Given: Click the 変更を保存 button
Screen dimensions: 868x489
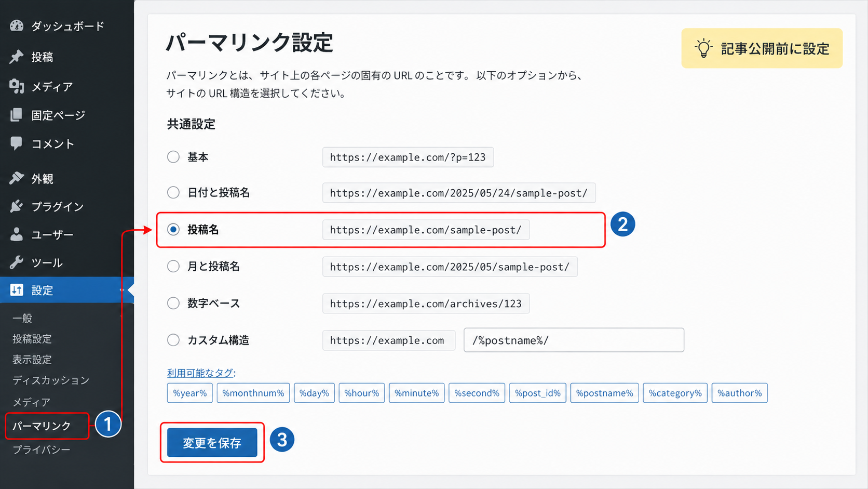Looking at the screenshot, I should [x=212, y=442].
